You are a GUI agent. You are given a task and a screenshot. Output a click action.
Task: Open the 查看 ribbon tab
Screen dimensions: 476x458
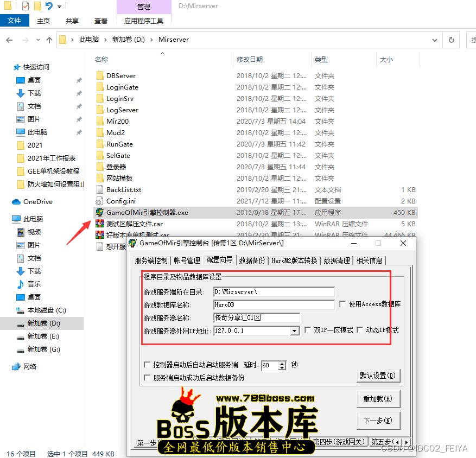(101, 21)
